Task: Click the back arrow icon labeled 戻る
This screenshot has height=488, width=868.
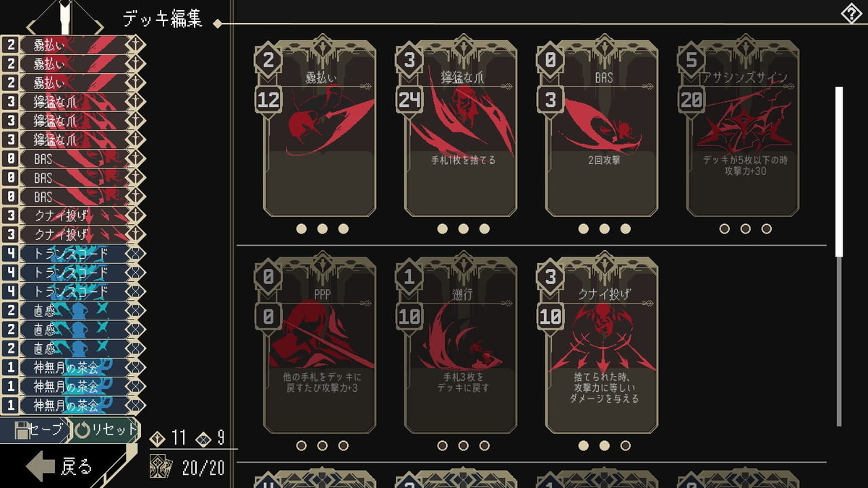Action: (41, 468)
